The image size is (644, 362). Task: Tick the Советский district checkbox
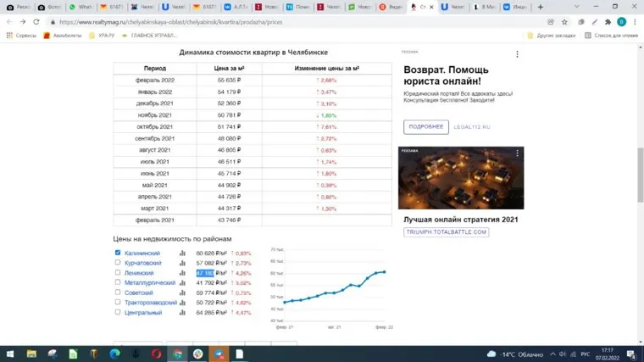point(118,292)
